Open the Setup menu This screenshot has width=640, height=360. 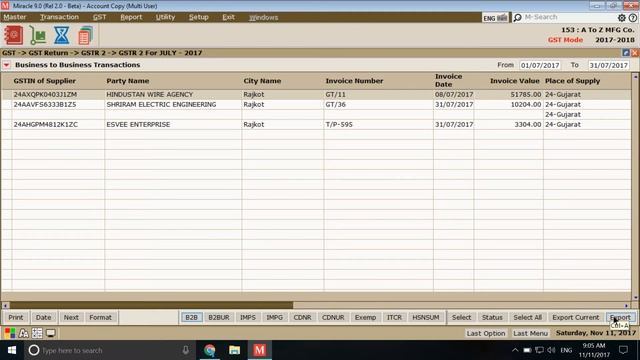click(x=198, y=17)
